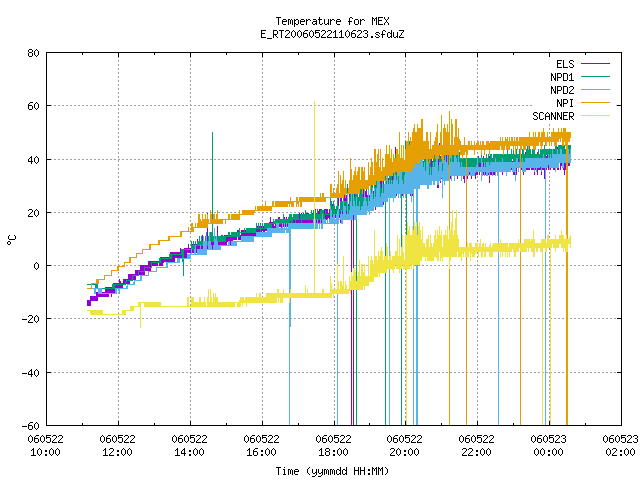Click the x-axis tick '060522 12:00'
This screenshot has width=640, height=480.
point(118,446)
